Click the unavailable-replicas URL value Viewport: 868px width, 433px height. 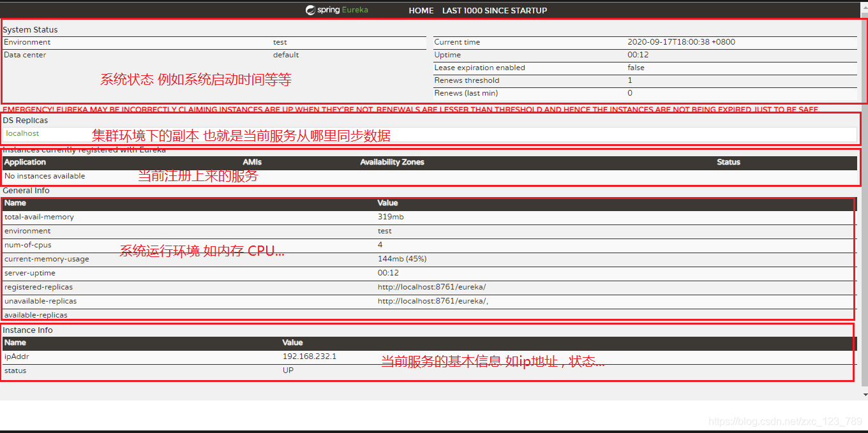pos(433,301)
